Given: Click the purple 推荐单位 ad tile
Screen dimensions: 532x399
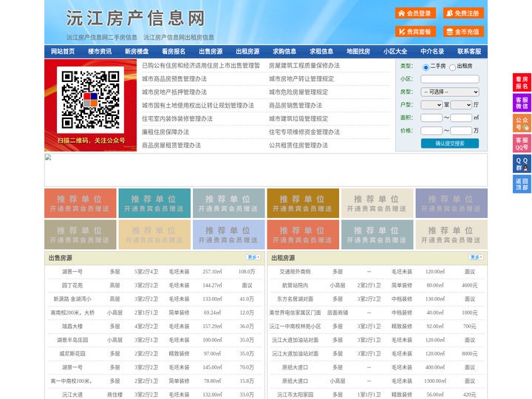Looking at the screenshot, I should [451, 203].
